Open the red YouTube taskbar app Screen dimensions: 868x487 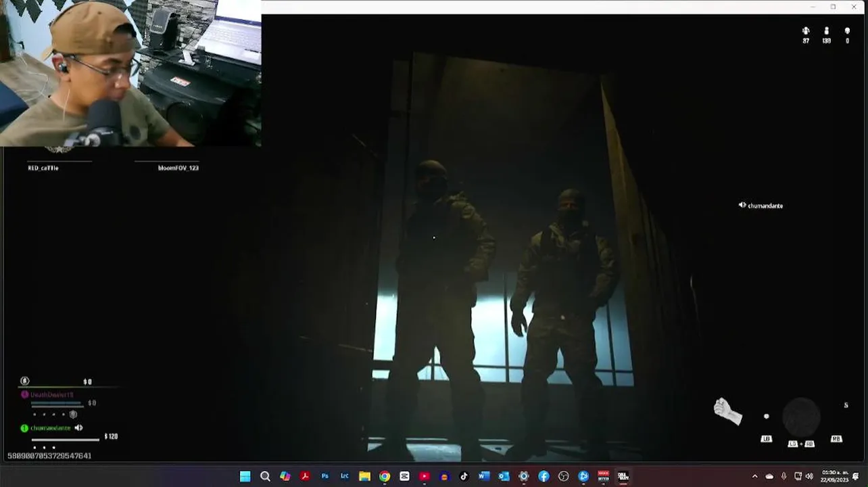coord(425,476)
